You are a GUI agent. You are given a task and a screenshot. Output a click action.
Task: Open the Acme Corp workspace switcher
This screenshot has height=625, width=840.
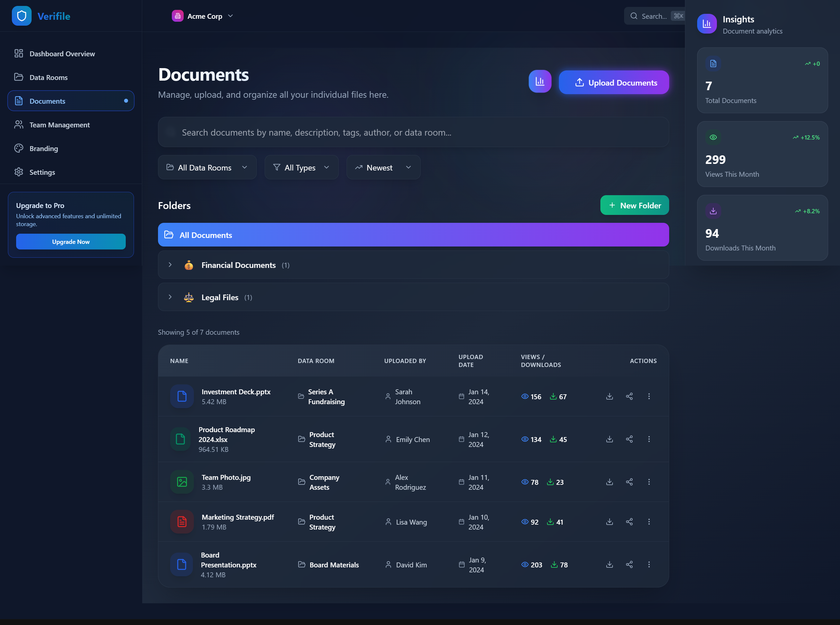pos(202,16)
